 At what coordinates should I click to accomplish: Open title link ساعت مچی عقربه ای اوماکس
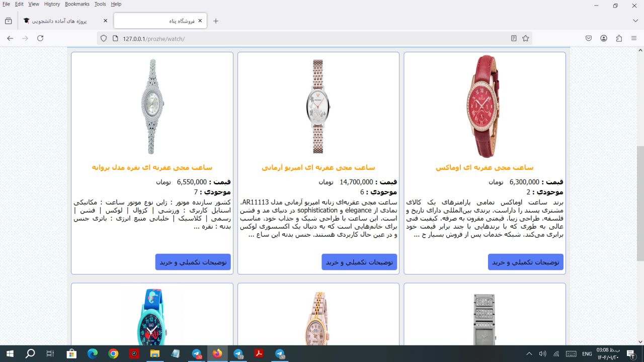(485, 167)
